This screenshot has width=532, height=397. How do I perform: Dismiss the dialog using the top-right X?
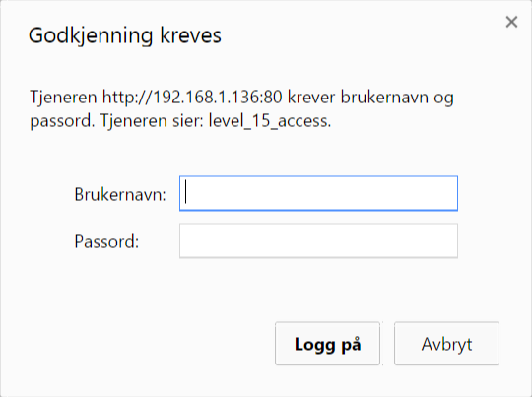pyautogui.click(x=511, y=22)
